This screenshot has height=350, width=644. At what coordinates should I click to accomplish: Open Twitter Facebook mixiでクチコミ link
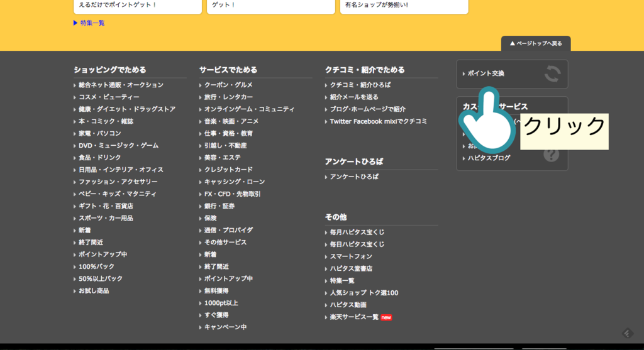coord(378,121)
